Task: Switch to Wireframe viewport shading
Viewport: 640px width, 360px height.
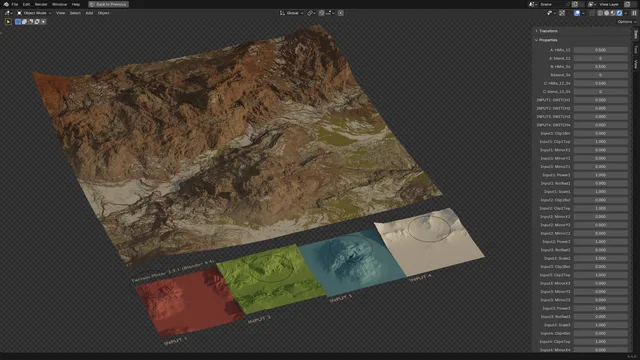Action: pyautogui.click(x=600, y=13)
